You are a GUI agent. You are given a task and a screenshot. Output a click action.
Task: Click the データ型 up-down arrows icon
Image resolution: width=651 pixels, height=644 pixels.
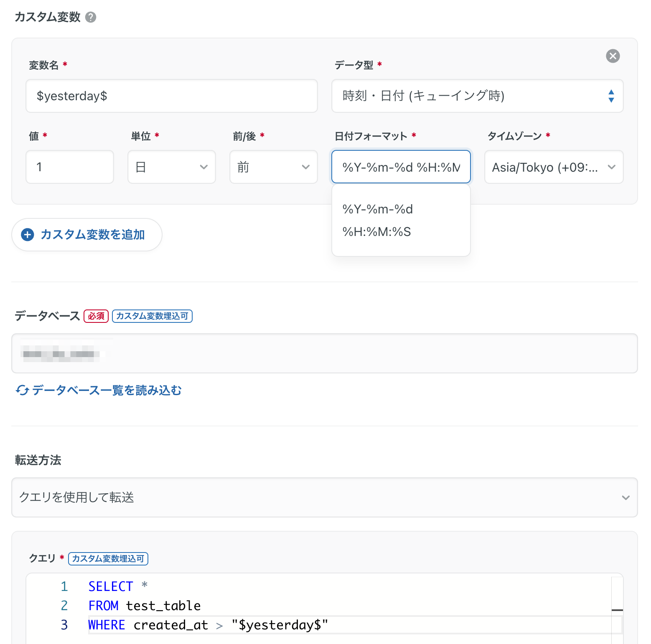coord(611,96)
